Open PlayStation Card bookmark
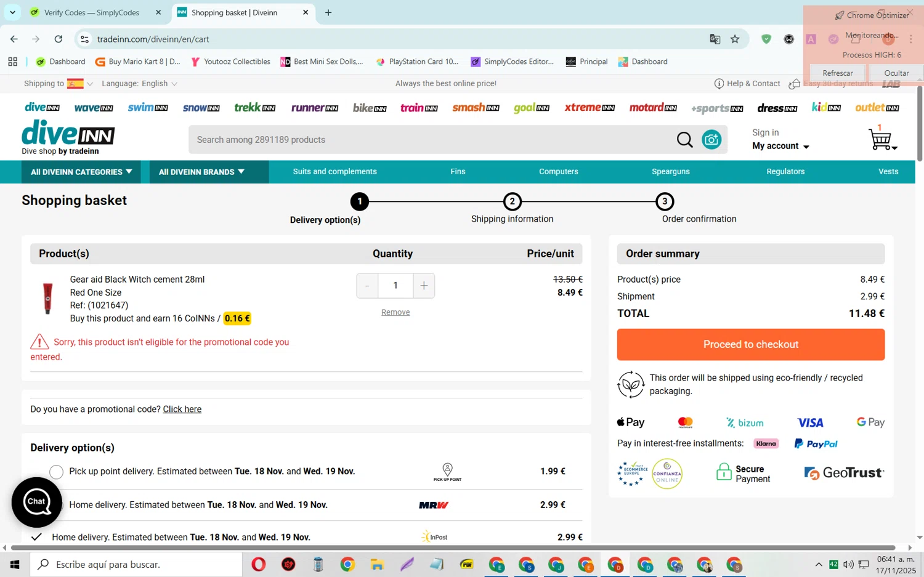Screen dimensions: 924x577 click(417, 62)
